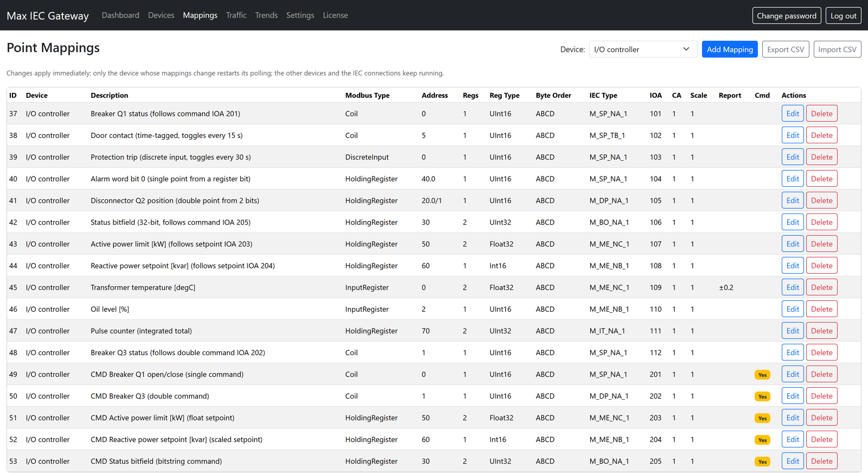Edit the Transformer temperature mapping
Image resolution: width=868 pixels, height=473 pixels.
(793, 287)
